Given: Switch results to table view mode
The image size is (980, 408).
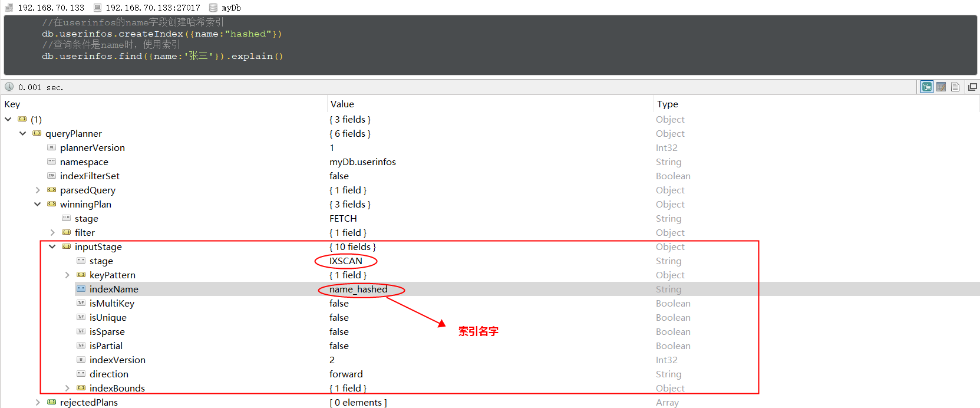Looking at the screenshot, I should (941, 87).
